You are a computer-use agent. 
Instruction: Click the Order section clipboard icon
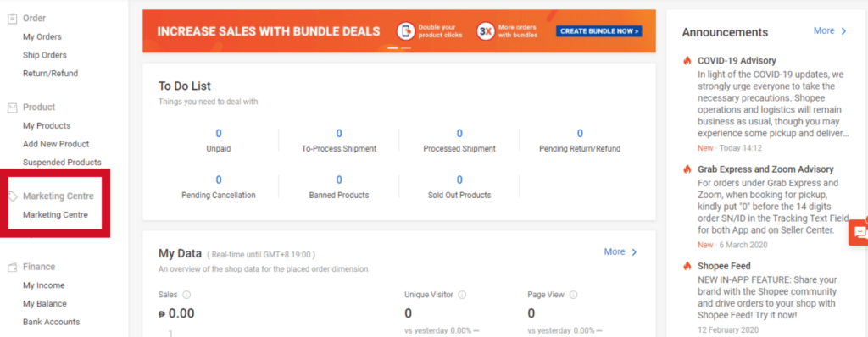tap(12, 19)
